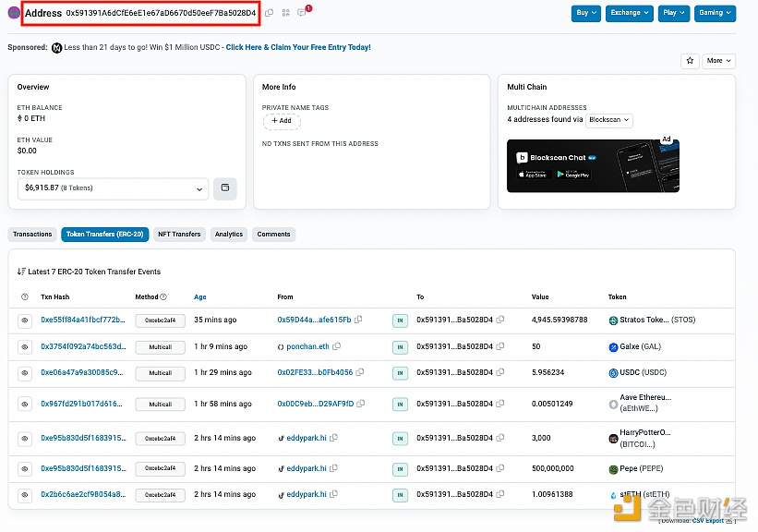Open the Buy dropdown menu
Screen dimensions: 758x532
[586, 13]
